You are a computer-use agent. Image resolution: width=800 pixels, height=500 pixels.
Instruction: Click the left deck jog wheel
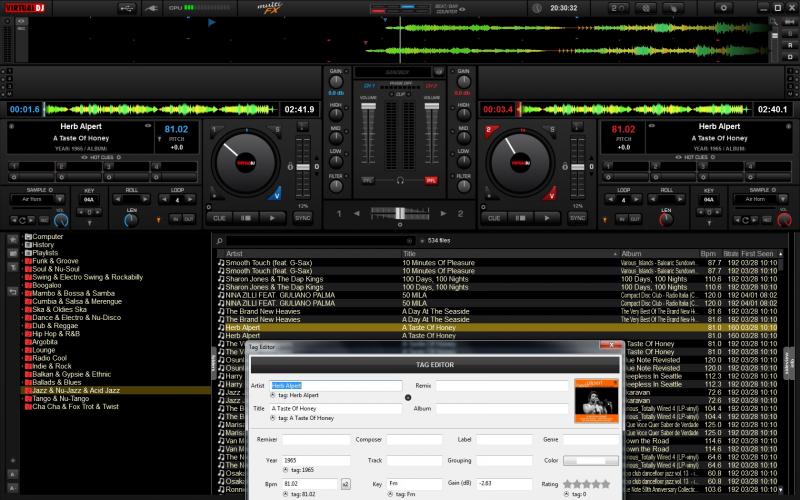point(245,163)
